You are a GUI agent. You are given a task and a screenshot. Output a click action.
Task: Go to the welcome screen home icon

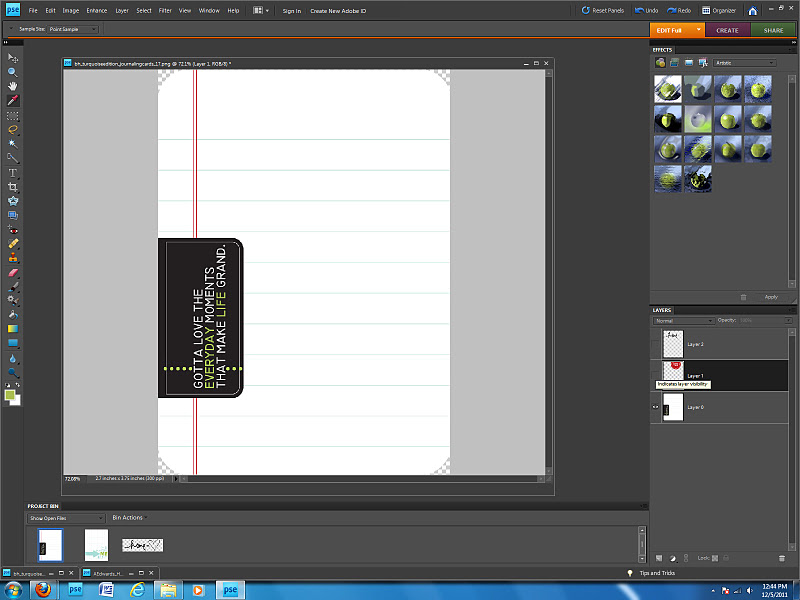click(x=753, y=11)
